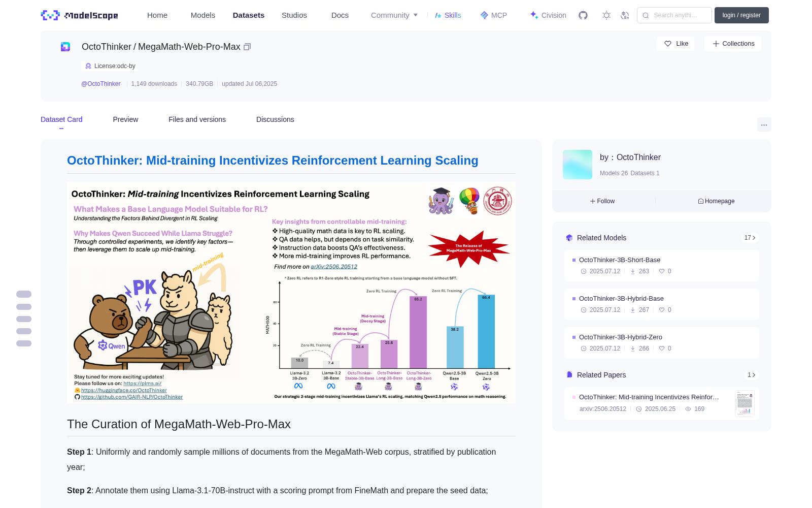812x508 pixels.
Task: Expand Related Papers count 1 chevron
Action: coord(752,375)
